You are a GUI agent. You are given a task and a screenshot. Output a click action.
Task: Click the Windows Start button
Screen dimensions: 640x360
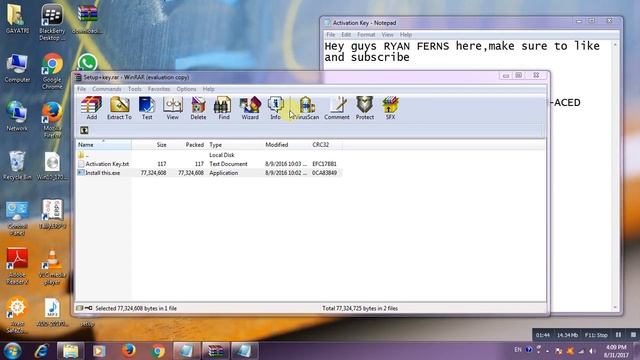click(x=12, y=351)
